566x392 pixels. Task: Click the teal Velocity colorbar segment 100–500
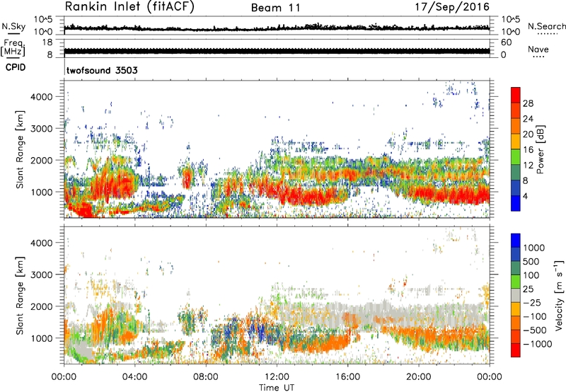pos(516,268)
